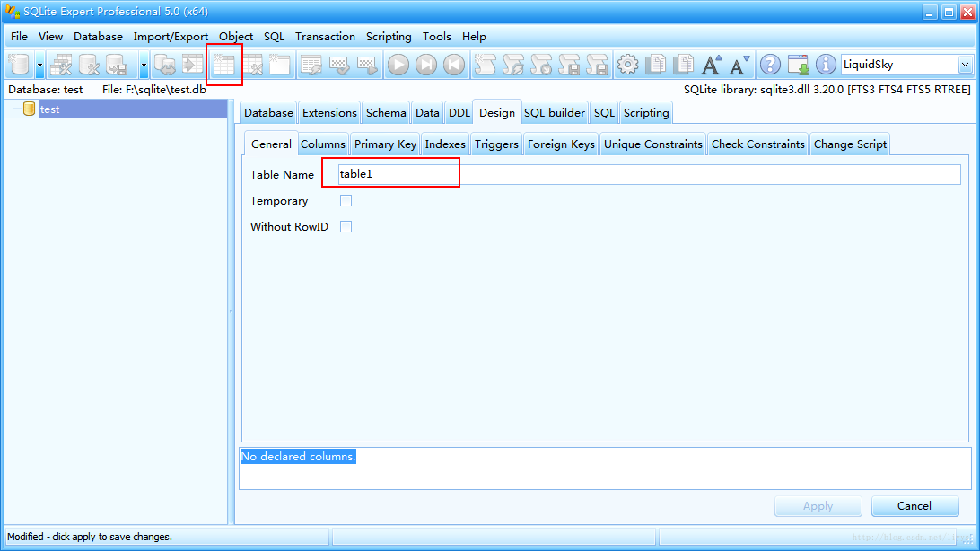This screenshot has height=551, width=980.
Task: Open the Primary Key sub-tab
Action: click(x=385, y=144)
